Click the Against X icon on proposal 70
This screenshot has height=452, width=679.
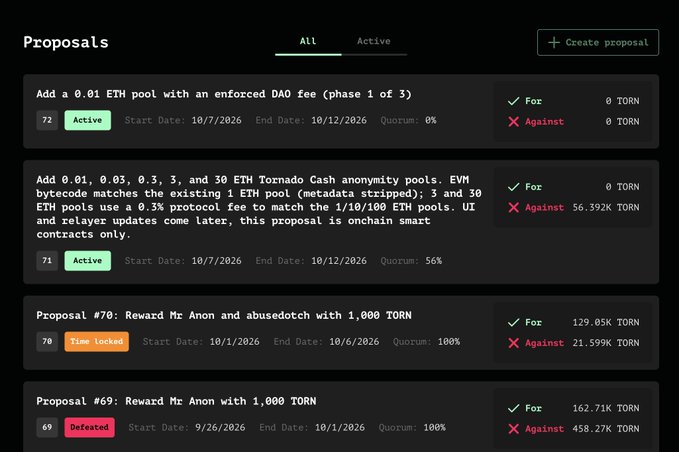click(514, 343)
